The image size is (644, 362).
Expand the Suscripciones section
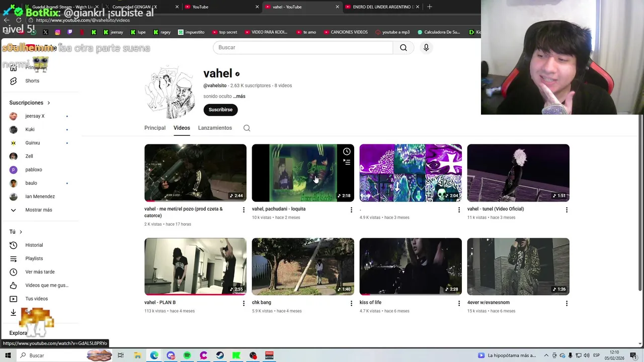pyautogui.click(x=30, y=103)
